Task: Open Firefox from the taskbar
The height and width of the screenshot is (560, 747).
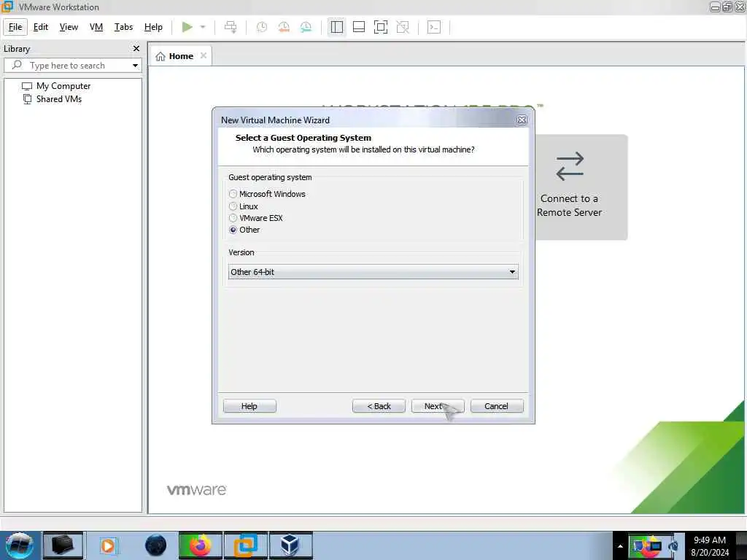Action: click(200, 545)
